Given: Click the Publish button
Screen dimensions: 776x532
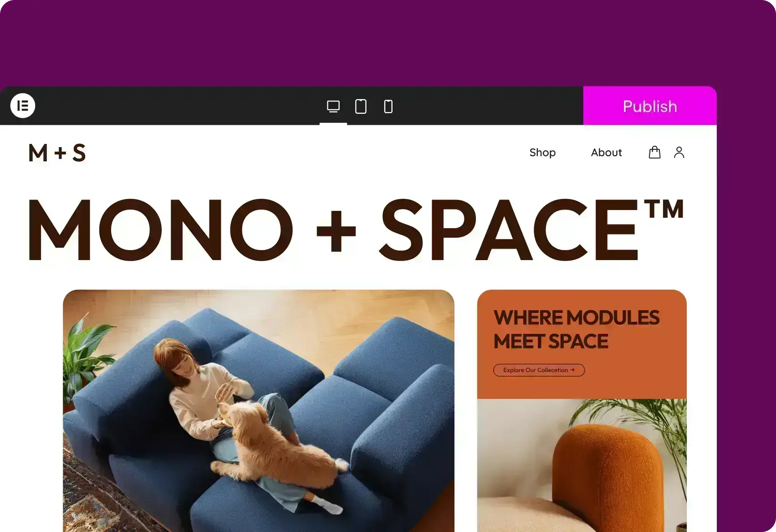Looking at the screenshot, I should point(650,106).
